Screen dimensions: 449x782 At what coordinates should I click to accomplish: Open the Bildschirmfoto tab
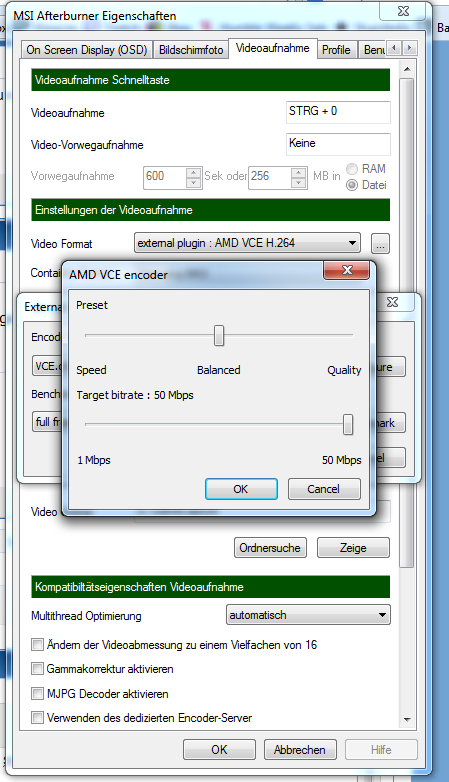[x=191, y=50]
